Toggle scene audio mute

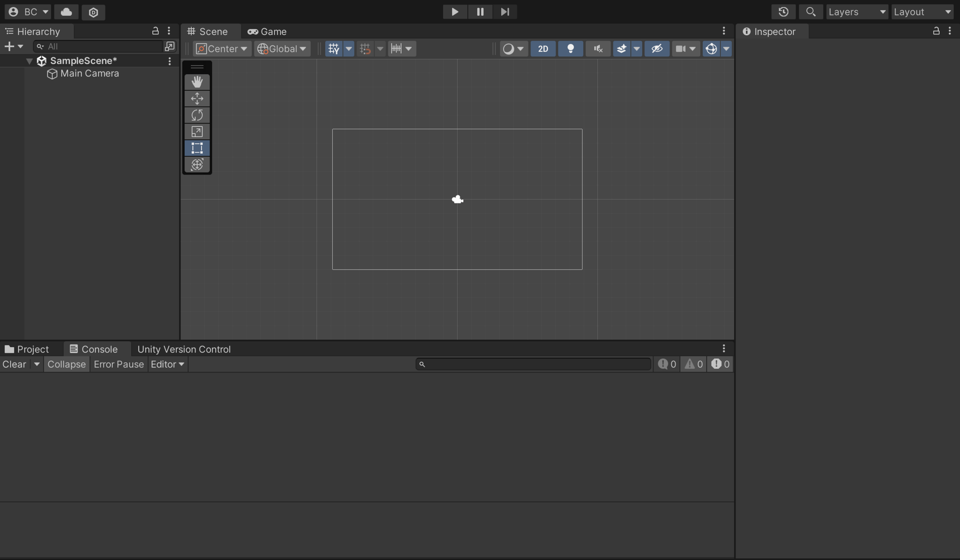click(598, 49)
